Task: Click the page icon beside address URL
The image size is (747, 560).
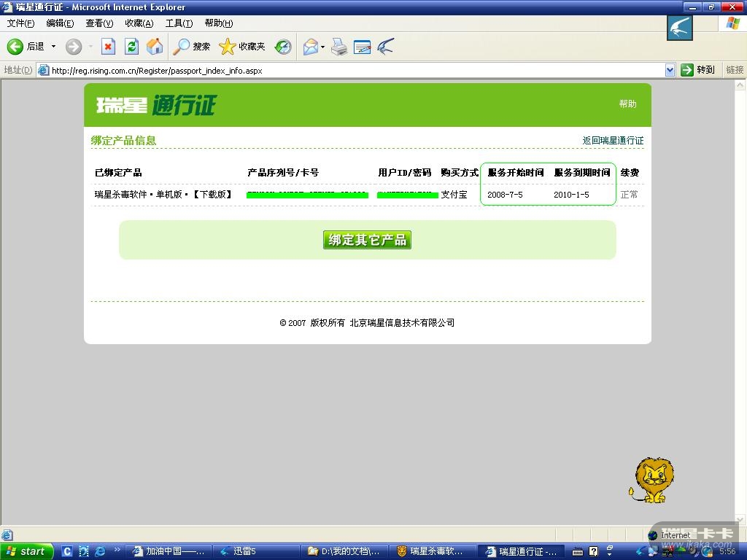Action: click(43, 70)
